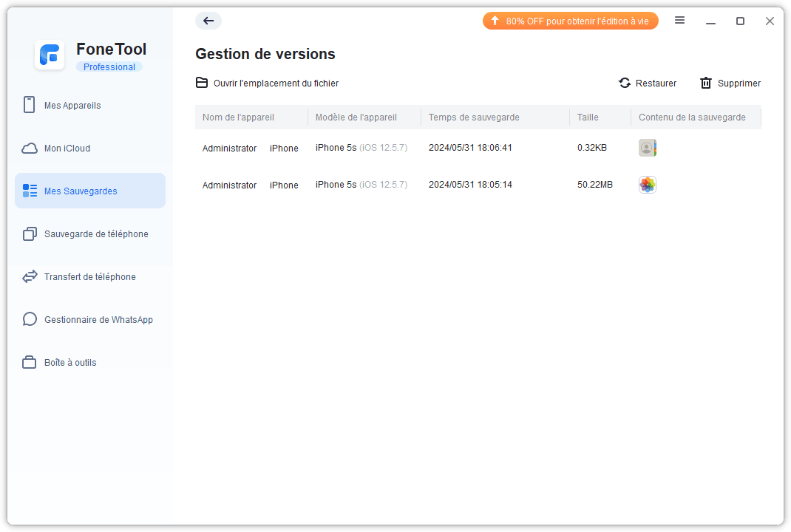791x532 pixels.
Task: Click the Supprimer trash icon
Action: tap(706, 83)
